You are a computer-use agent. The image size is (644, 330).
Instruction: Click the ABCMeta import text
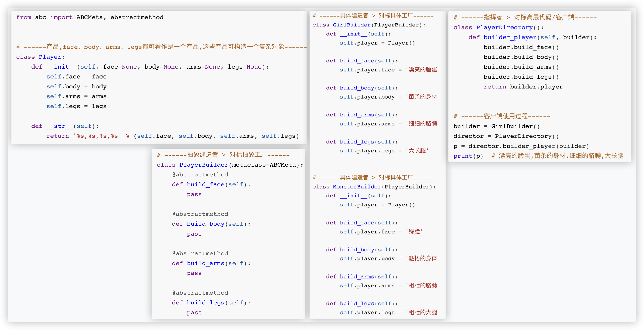coord(89,17)
